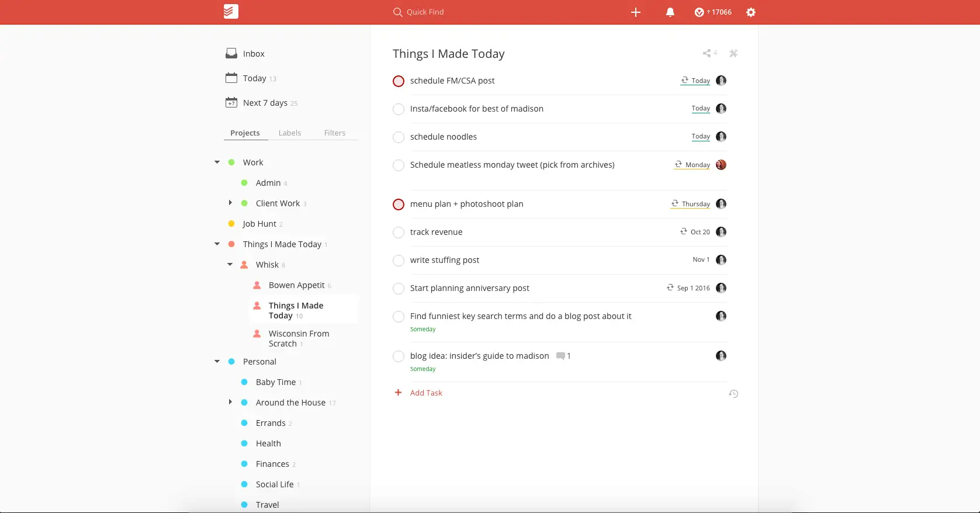
Task: Collapse the Whisk project tree
Action: click(230, 265)
